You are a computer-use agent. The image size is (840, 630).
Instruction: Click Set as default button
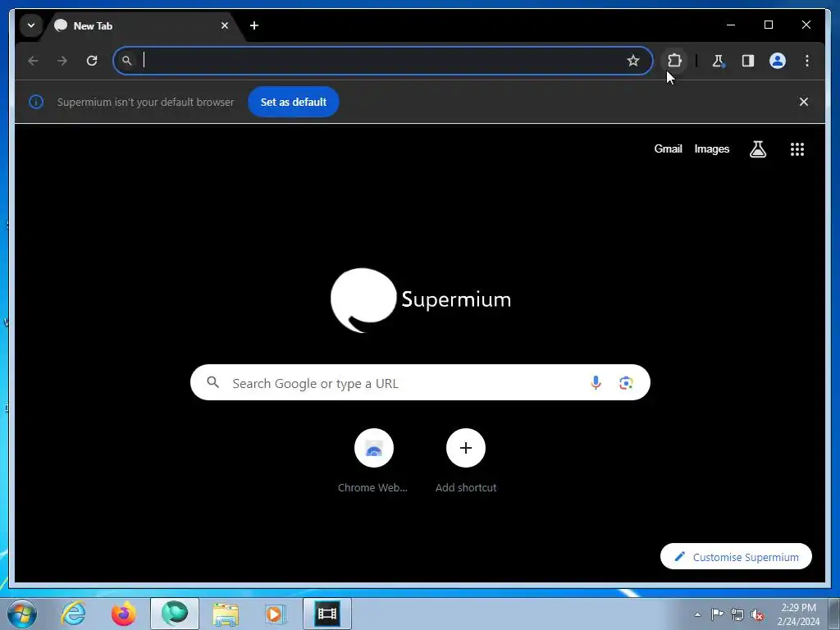coord(294,102)
